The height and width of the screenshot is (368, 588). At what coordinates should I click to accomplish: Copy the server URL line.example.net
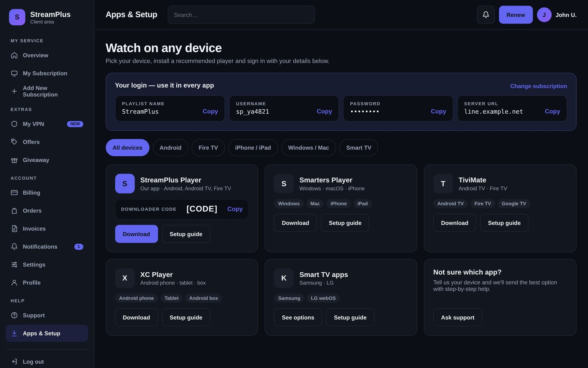(552, 111)
